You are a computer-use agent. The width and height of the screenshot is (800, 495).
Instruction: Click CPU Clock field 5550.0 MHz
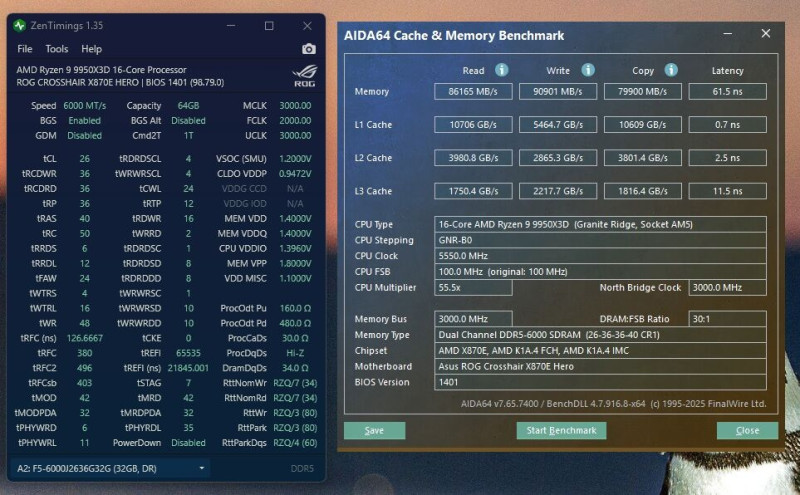tap(601, 256)
